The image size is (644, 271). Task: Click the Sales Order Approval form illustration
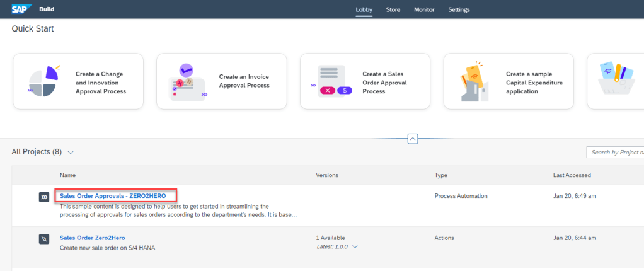click(330, 82)
